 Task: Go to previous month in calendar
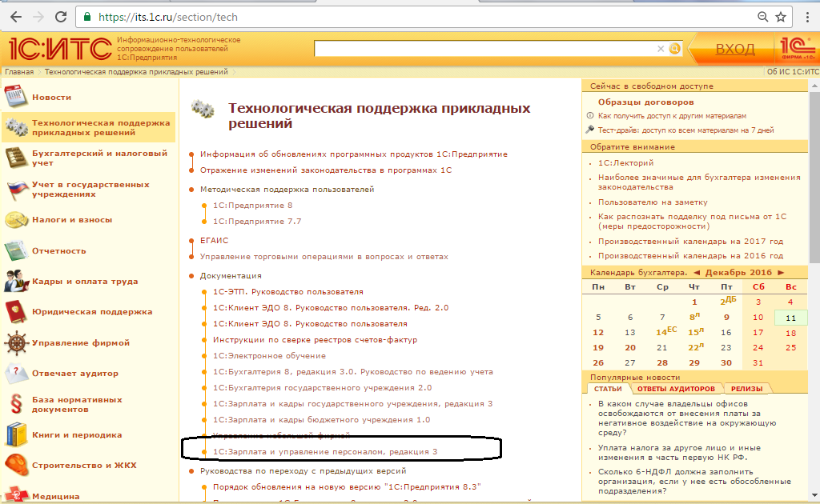pyautogui.click(x=697, y=273)
